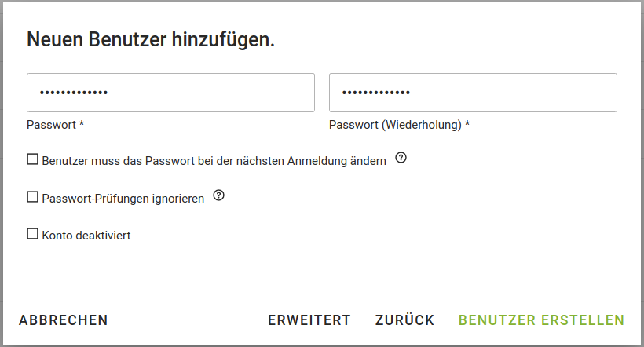Open help for password change on next login
Viewport: 644px width, 347px height.
point(401,159)
